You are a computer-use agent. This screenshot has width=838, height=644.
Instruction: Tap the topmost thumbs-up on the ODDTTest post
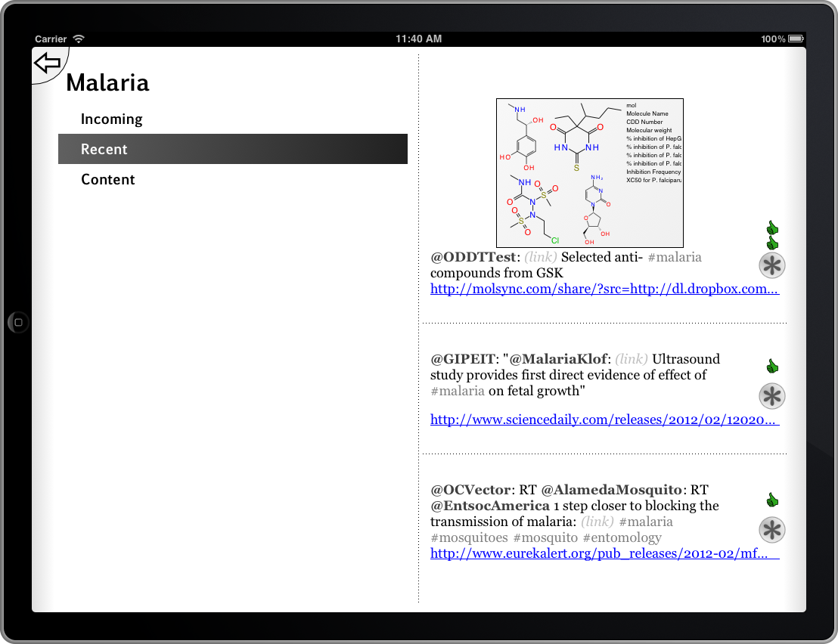pyautogui.click(x=772, y=228)
